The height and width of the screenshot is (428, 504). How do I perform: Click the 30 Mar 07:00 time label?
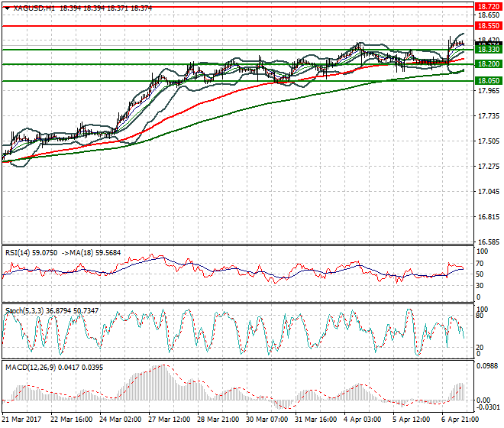pyautogui.click(x=267, y=420)
